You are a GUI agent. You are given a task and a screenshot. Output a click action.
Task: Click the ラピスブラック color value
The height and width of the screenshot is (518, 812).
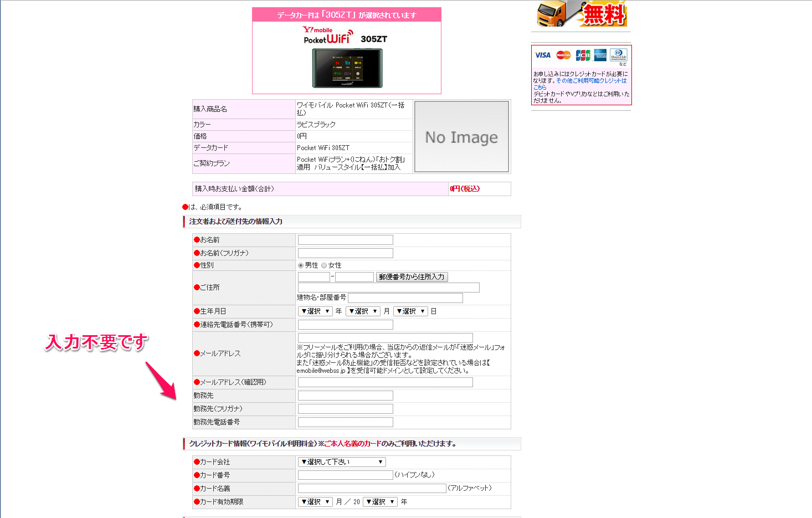[x=316, y=125]
